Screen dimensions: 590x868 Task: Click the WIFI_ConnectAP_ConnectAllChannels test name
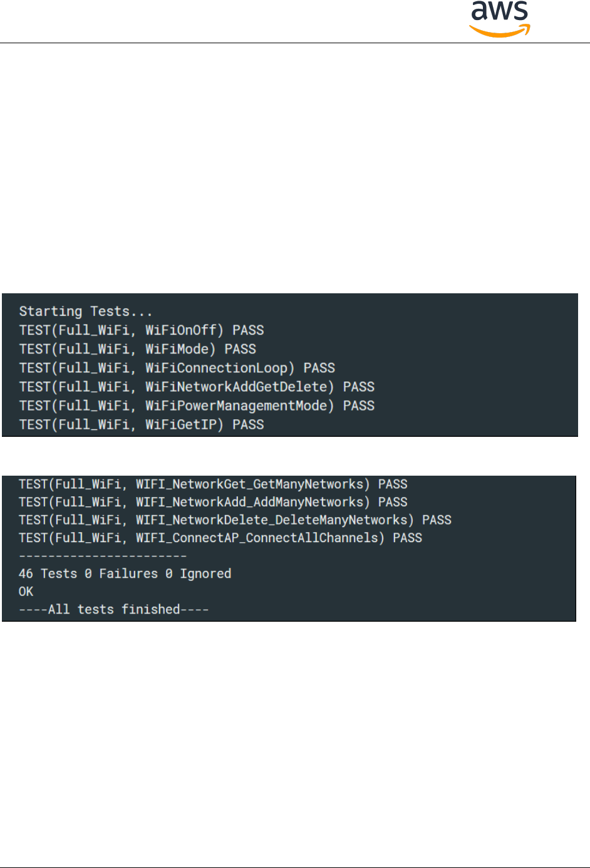(259, 538)
